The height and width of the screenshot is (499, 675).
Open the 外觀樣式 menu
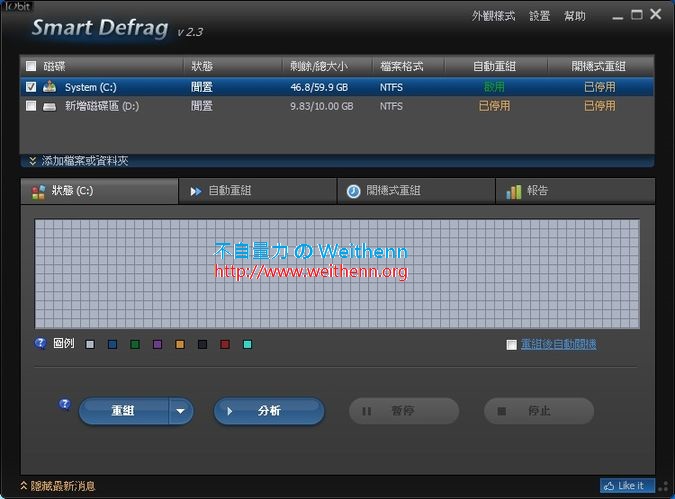tap(493, 16)
